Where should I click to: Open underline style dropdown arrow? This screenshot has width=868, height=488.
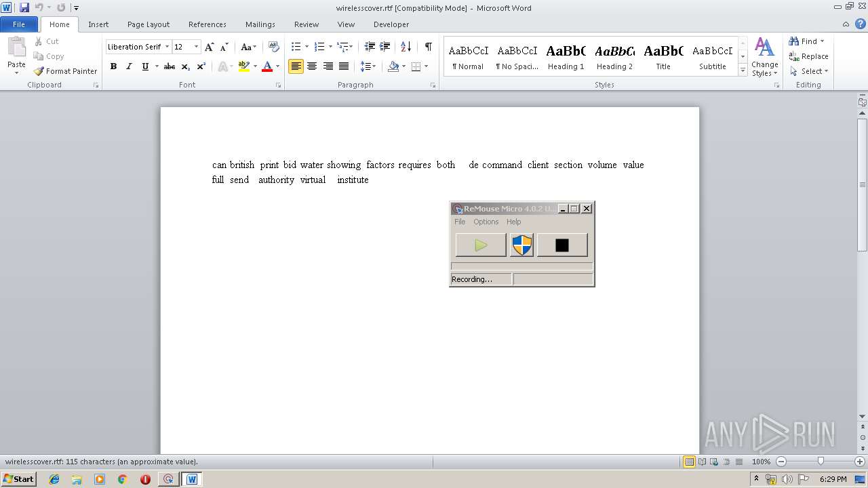157,66
